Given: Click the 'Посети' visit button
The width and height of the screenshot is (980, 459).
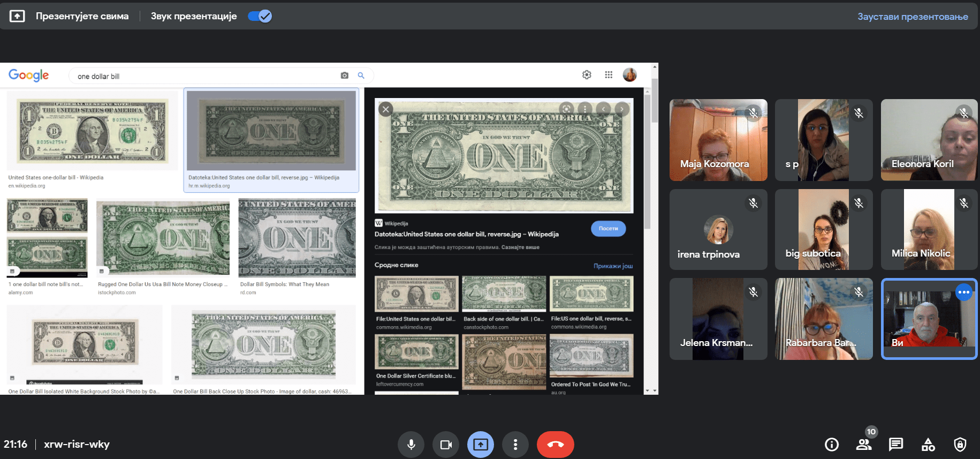Looking at the screenshot, I should [x=608, y=229].
